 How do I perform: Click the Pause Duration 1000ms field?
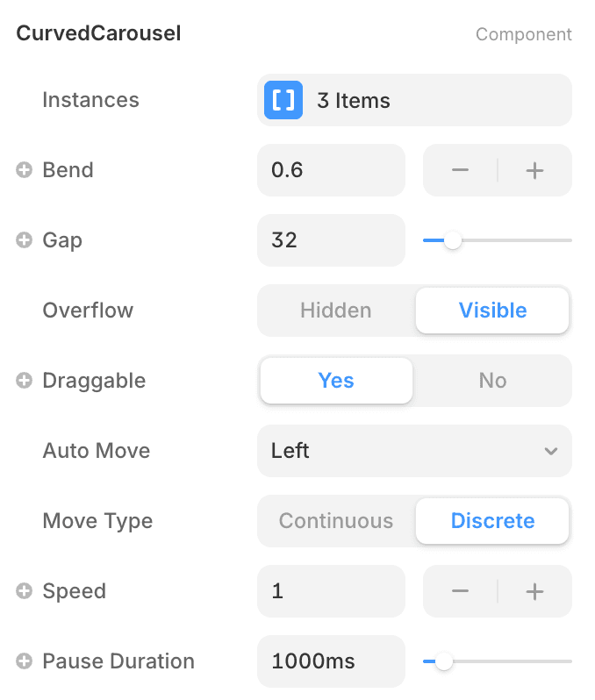pyautogui.click(x=331, y=661)
